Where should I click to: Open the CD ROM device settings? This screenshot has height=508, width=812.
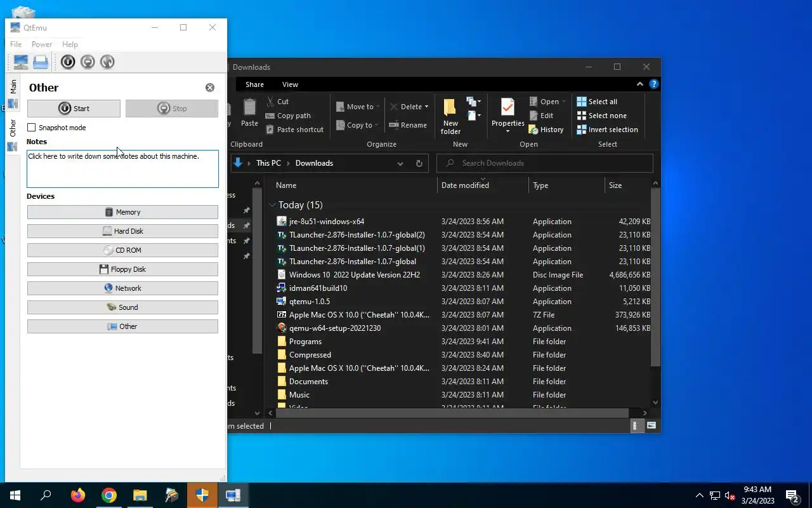coord(122,250)
